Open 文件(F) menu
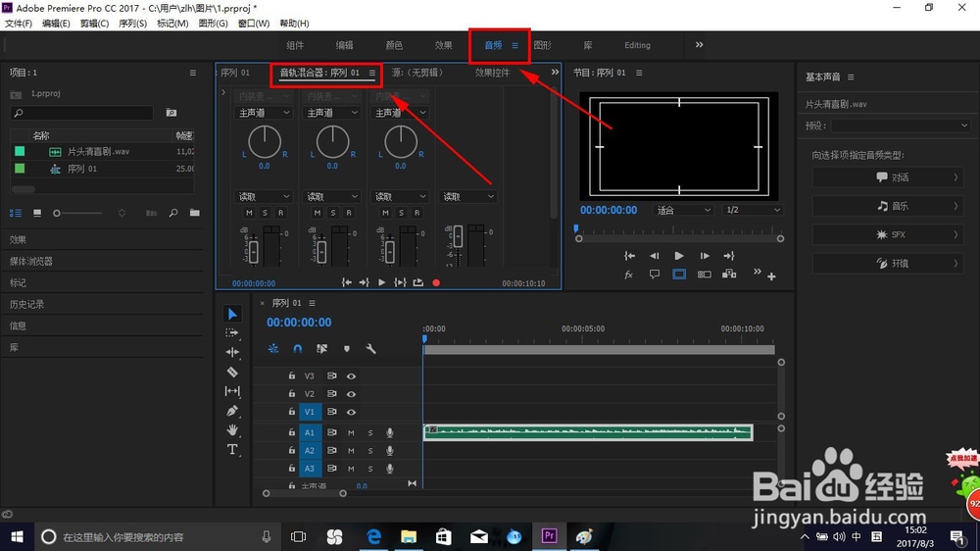The height and width of the screenshot is (551, 980). coord(19,24)
